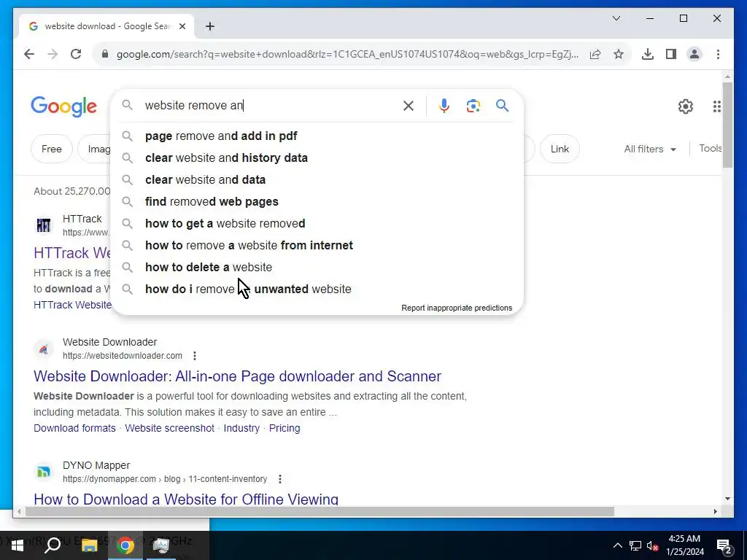Open the Google apps grid icon
Image resolution: width=747 pixels, height=560 pixels.
click(x=717, y=106)
